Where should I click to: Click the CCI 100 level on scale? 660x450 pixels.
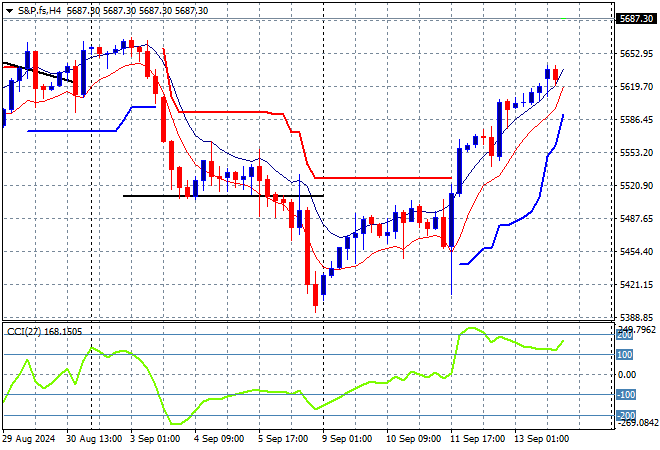tap(625, 355)
